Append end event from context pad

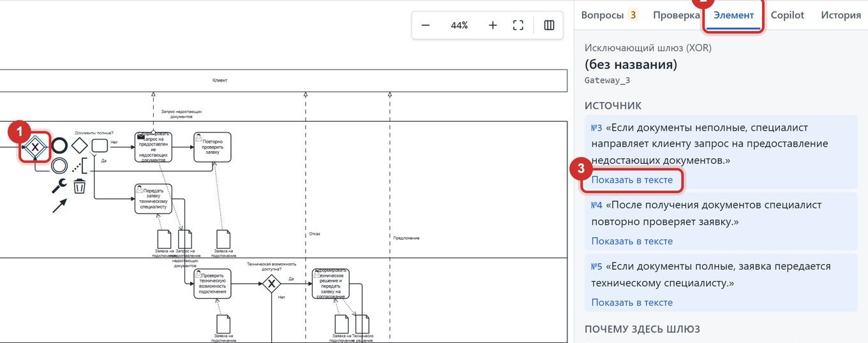[59, 145]
